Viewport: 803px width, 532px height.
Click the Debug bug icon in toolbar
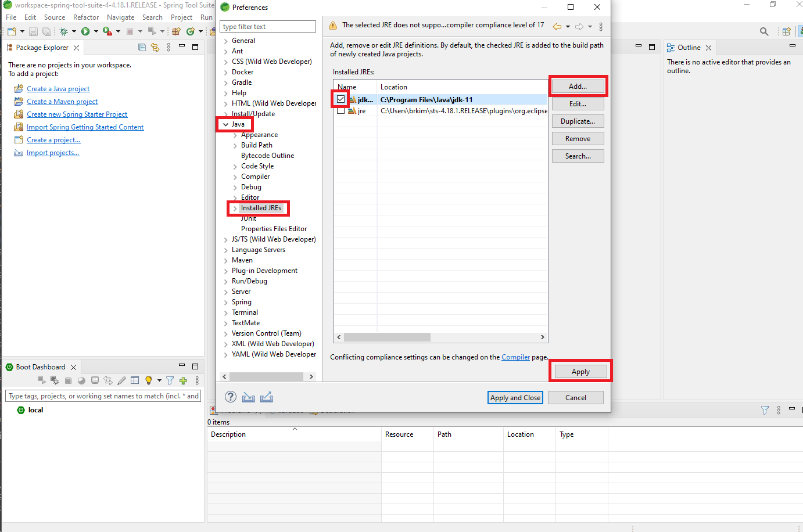63,31
